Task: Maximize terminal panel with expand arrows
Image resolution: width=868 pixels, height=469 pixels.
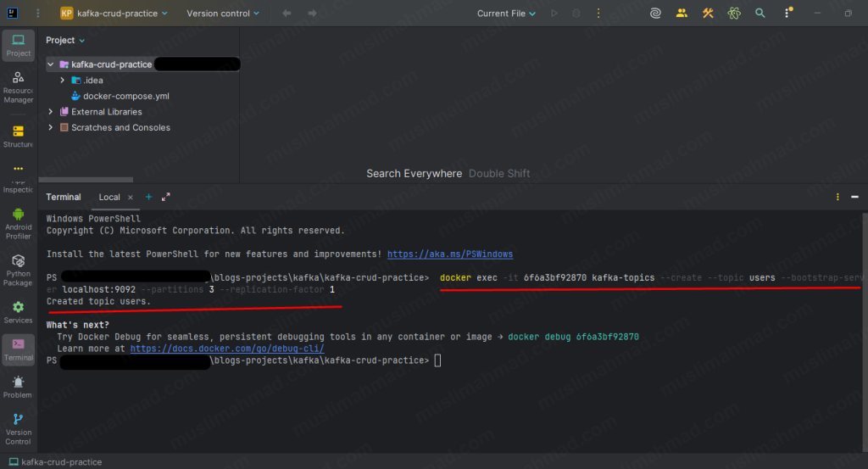Action: pos(165,197)
